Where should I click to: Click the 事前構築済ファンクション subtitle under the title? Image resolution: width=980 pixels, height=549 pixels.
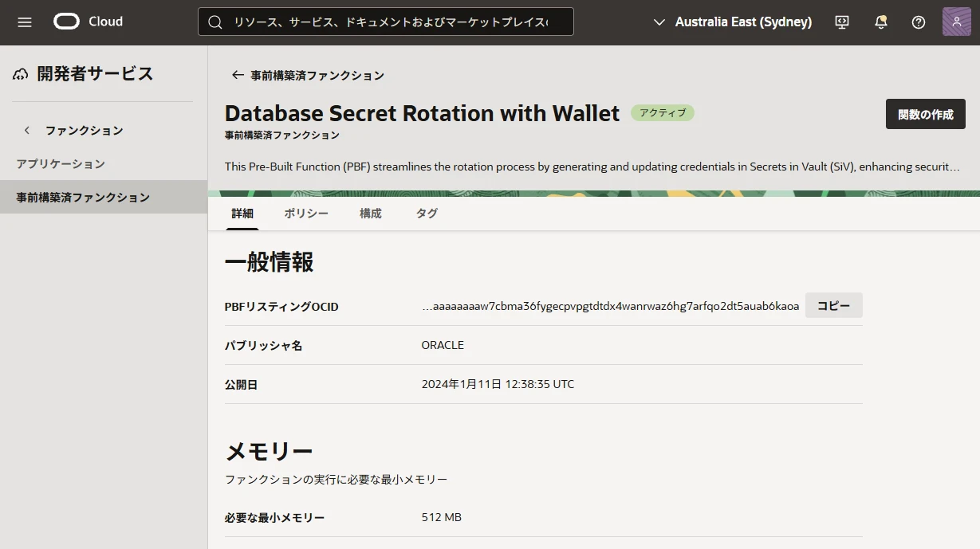[x=282, y=135]
